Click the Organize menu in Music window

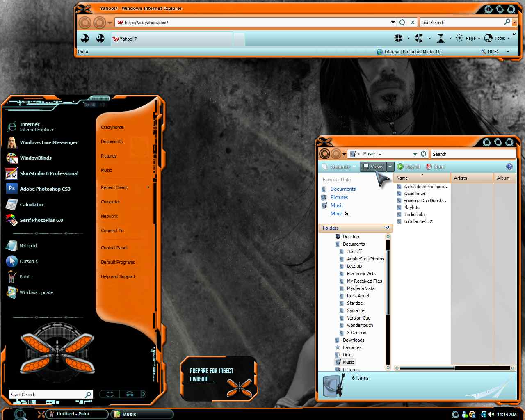(340, 167)
